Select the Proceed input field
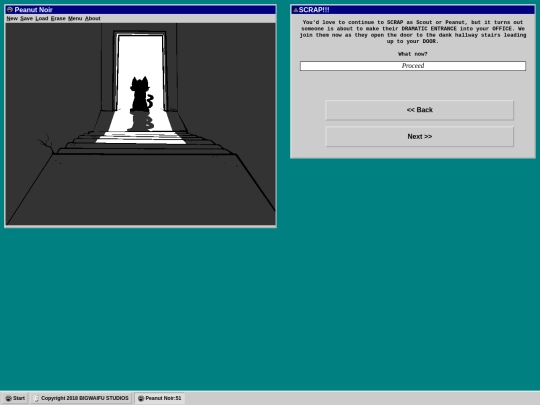The width and height of the screenshot is (540, 405). pyautogui.click(x=413, y=66)
